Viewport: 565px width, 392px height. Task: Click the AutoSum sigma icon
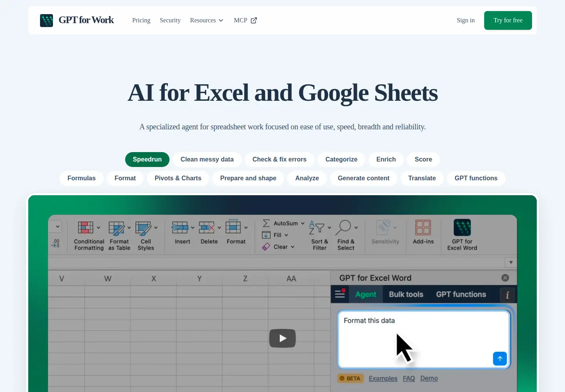(266, 223)
